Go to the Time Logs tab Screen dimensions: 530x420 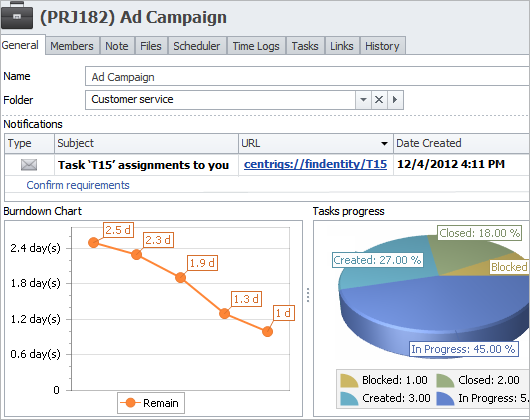[256, 46]
